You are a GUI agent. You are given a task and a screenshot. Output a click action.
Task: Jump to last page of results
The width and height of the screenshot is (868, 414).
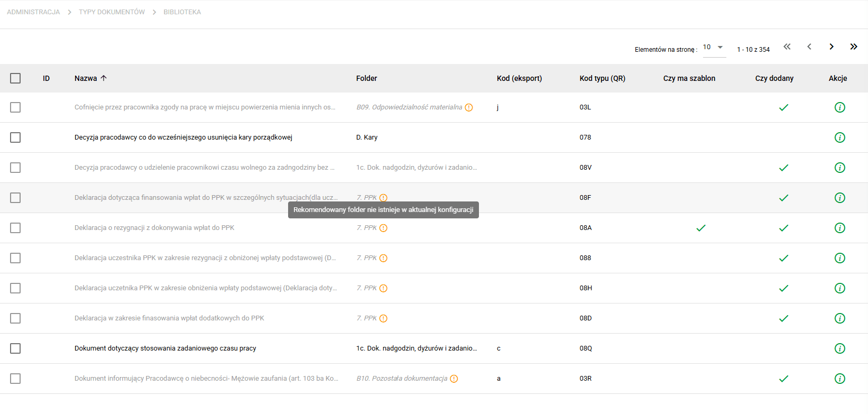pos(854,47)
